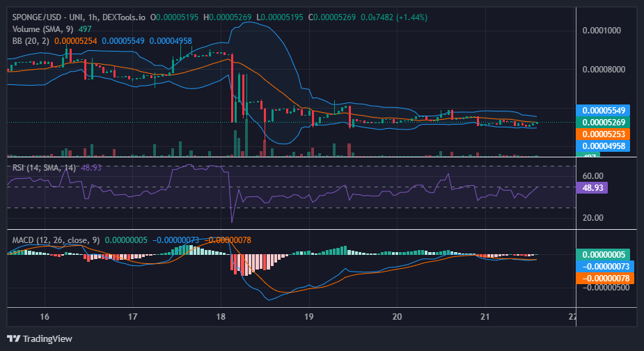Click the blue -0.00000073 MACD line label
Image resolution: width=644 pixels, height=351 pixels.
pyautogui.click(x=605, y=266)
